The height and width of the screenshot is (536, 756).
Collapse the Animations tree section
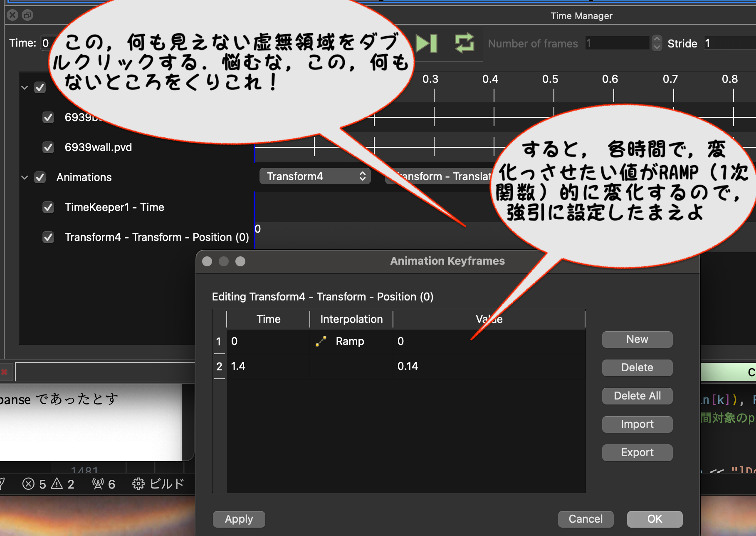pos(25,177)
